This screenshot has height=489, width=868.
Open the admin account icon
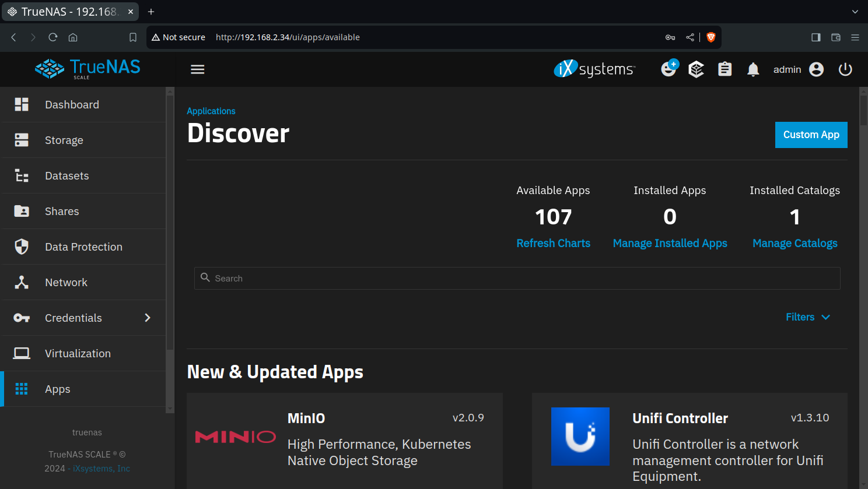click(x=817, y=69)
